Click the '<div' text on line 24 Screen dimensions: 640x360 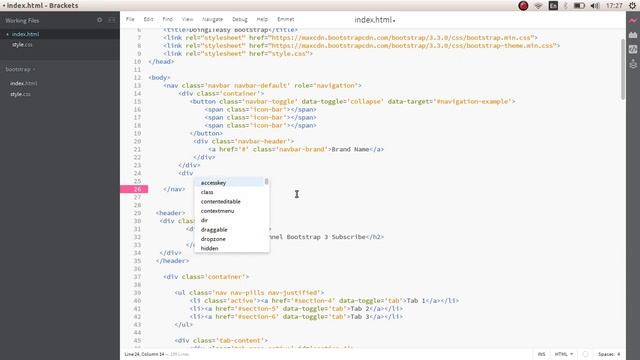coord(186,173)
